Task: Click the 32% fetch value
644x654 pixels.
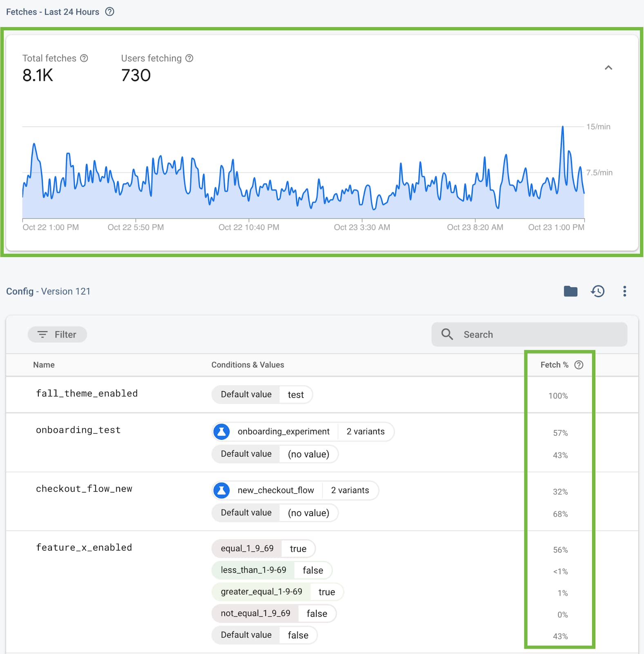Action: click(560, 492)
